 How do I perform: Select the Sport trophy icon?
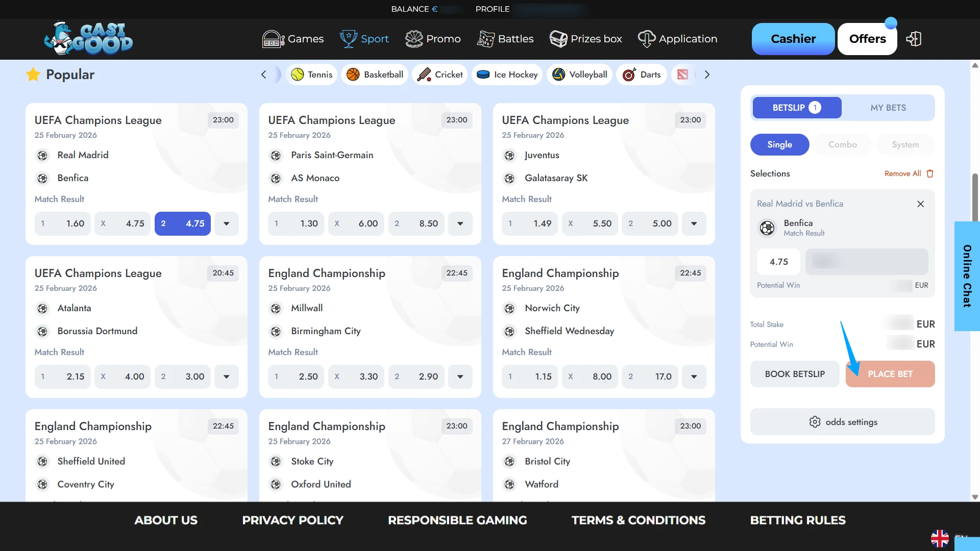(348, 39)
